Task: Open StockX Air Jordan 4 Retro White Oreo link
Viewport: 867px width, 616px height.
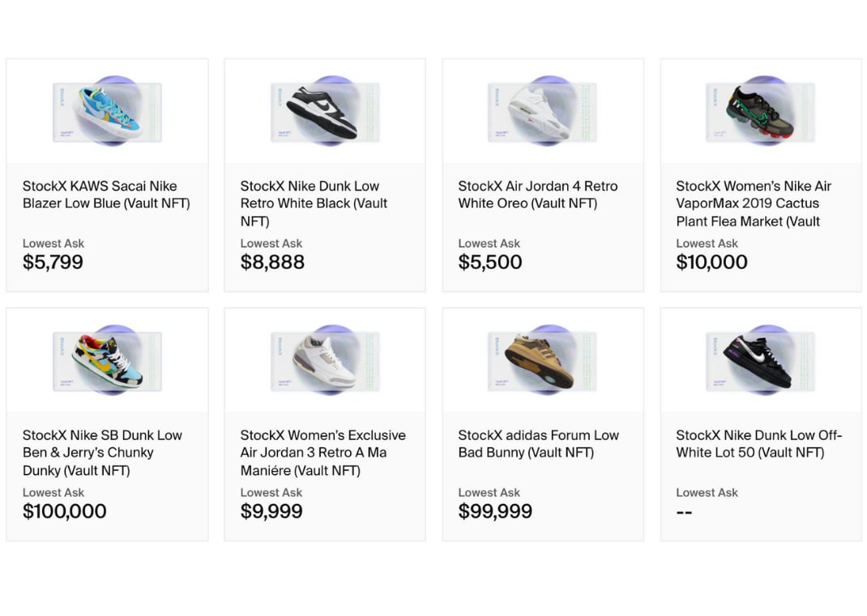Action: 537,195
